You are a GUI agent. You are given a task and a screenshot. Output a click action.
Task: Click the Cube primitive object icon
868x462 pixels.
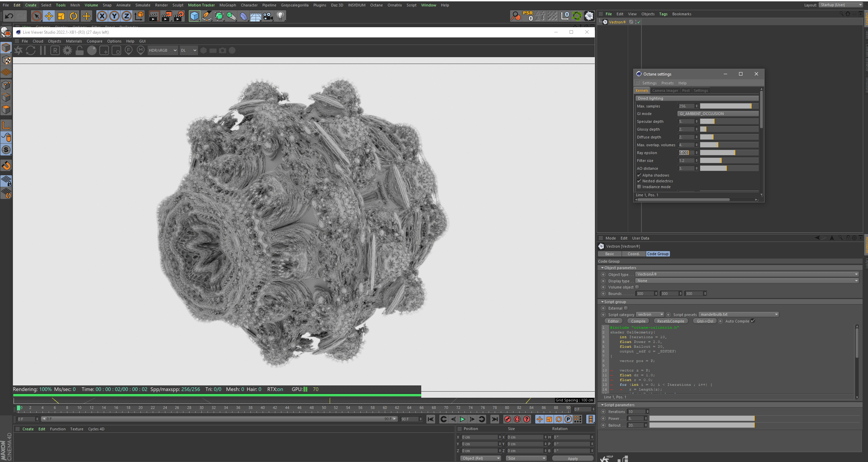click(x=194, y=16)
